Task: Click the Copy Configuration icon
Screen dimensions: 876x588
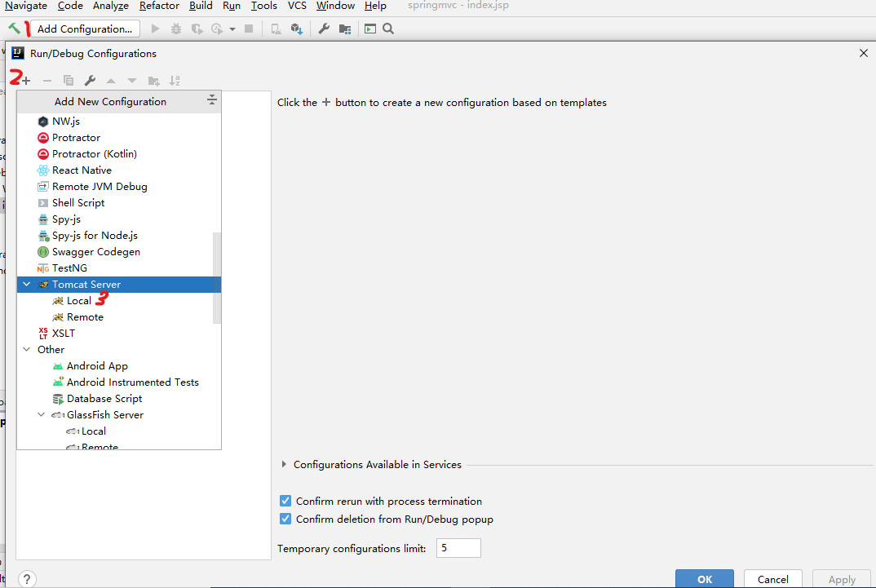Action: (x=69, y=81)
